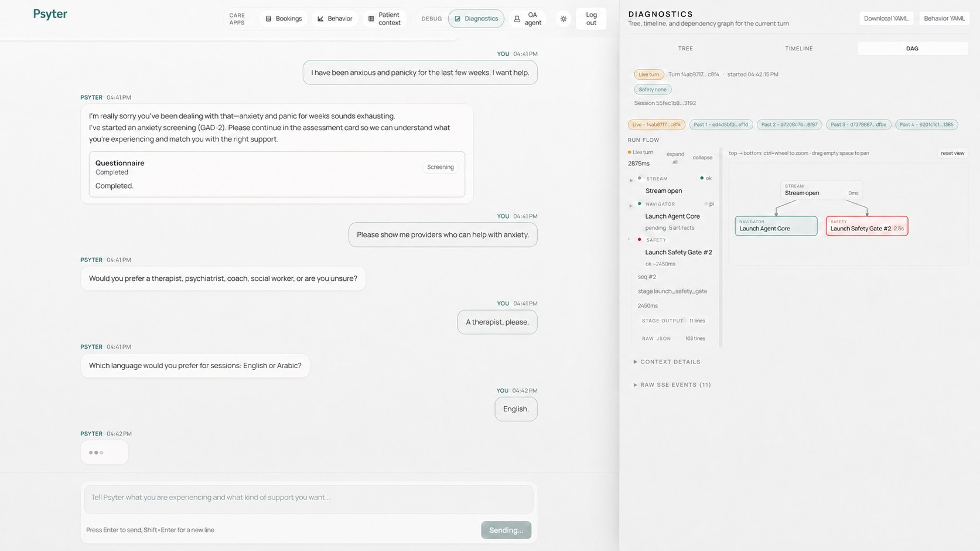980x551 pixels.
Task: Click the Safety none status badge
Action: [653, 90]
